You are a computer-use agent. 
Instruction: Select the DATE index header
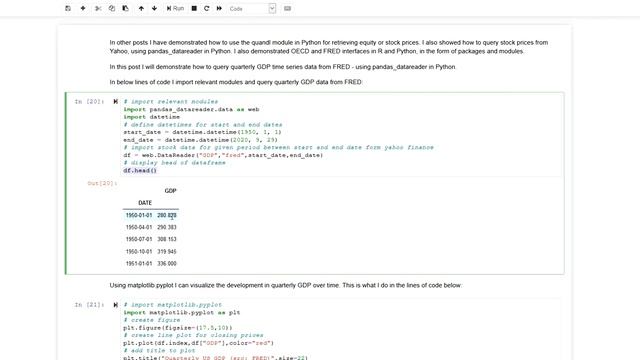click(x=145, y=203)
